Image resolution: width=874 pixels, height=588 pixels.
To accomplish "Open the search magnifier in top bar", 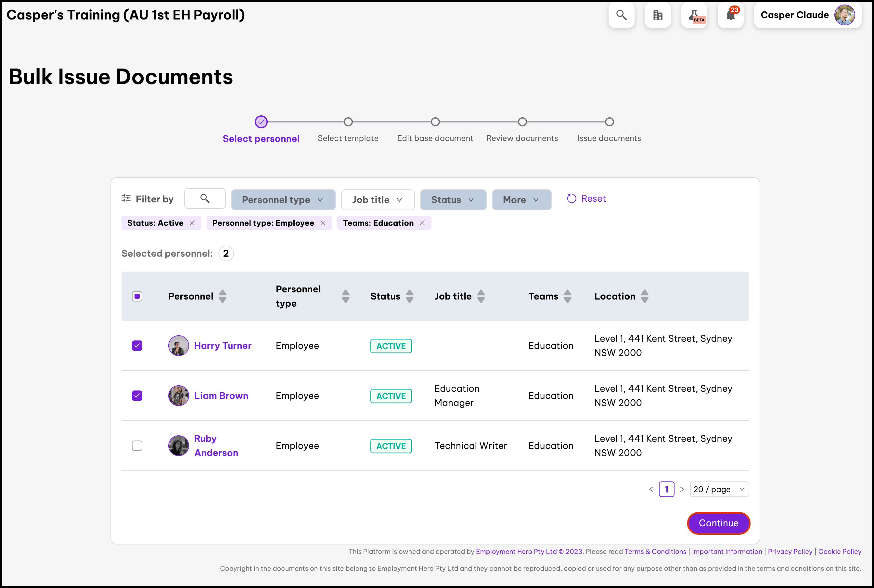I will (621, 15).
